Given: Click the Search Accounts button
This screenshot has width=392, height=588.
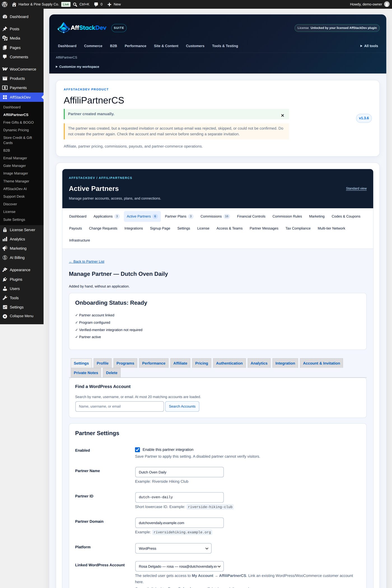Looking at the screenshot, I should 182,407.
